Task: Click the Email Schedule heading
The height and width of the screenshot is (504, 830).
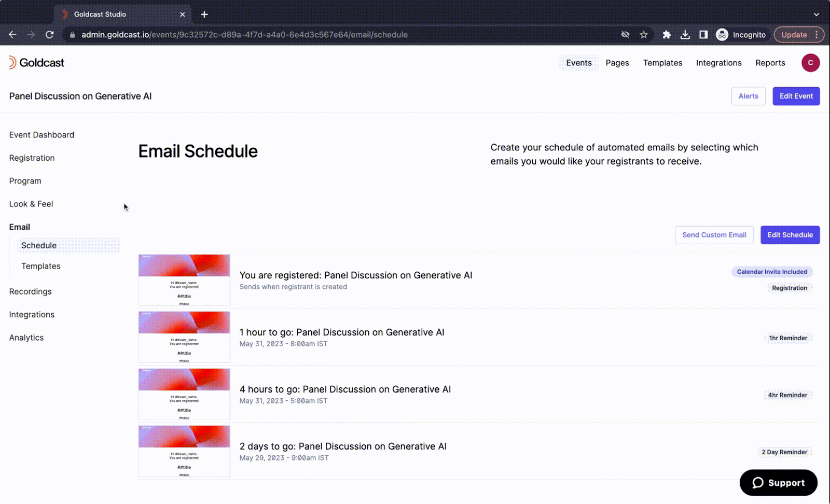Action: (198, 151)
